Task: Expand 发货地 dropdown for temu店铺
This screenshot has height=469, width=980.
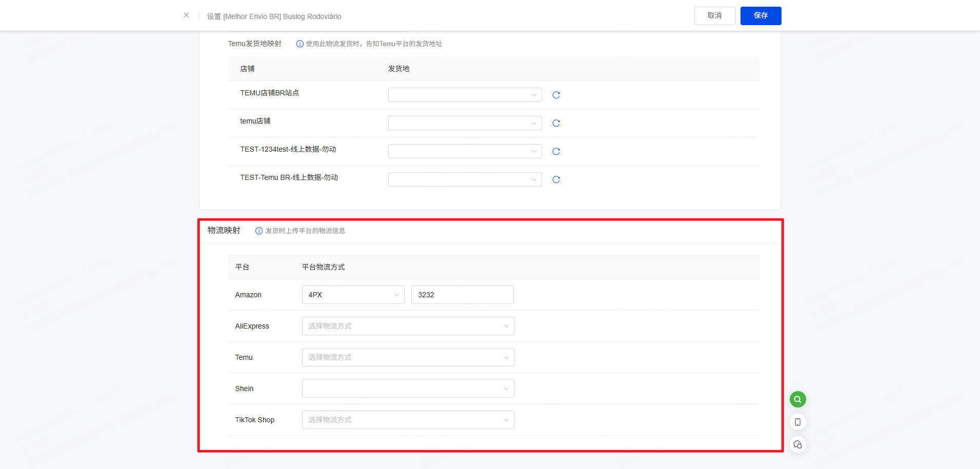Action: [x=465, y=123]
